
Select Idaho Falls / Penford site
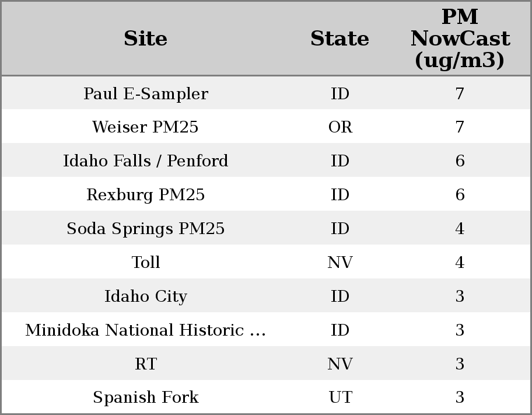pos(146,161)
